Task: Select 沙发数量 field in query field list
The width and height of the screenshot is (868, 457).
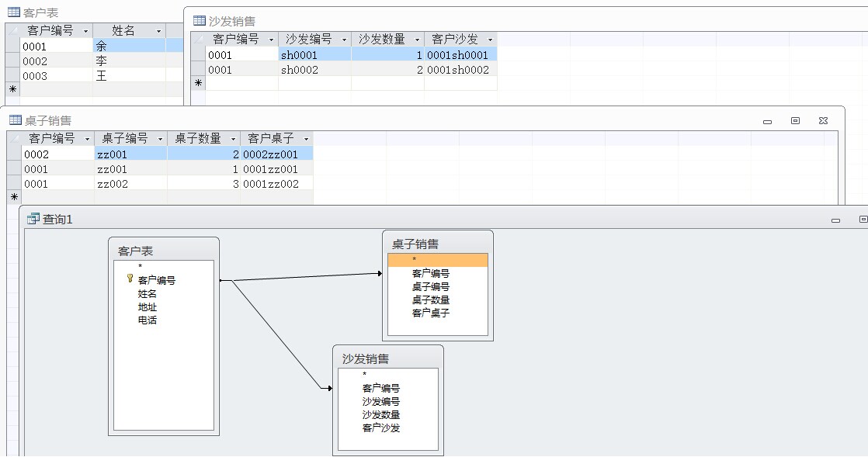Action: coord(381,415)
